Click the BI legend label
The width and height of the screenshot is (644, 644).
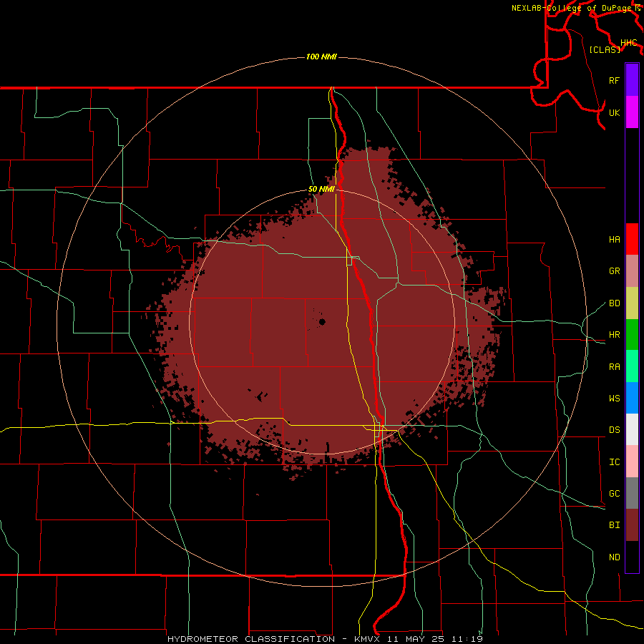pyautogui.click(x=614, y=525)
